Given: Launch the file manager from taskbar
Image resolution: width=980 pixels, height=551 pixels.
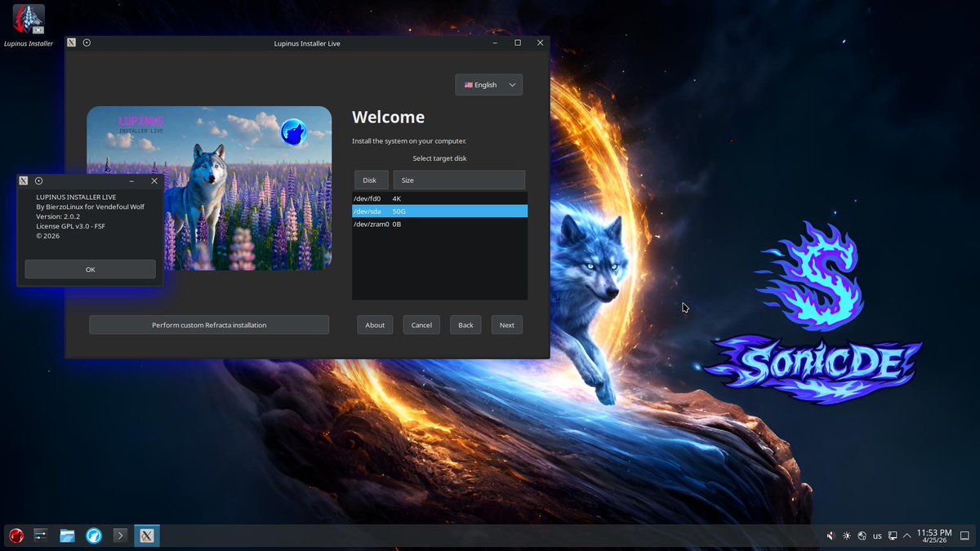Looking at the screenshot, I should 68,535.
